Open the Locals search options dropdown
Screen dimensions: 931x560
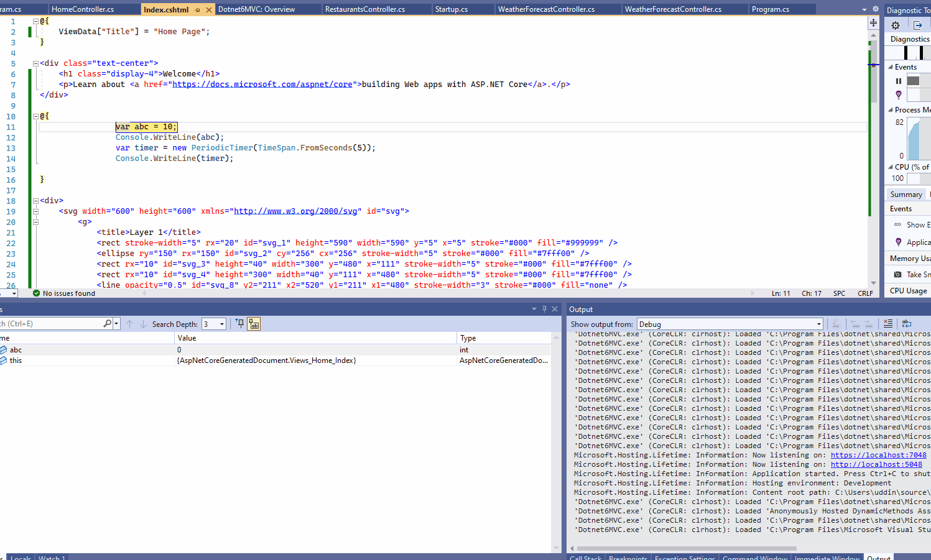[x=116, y=324]
